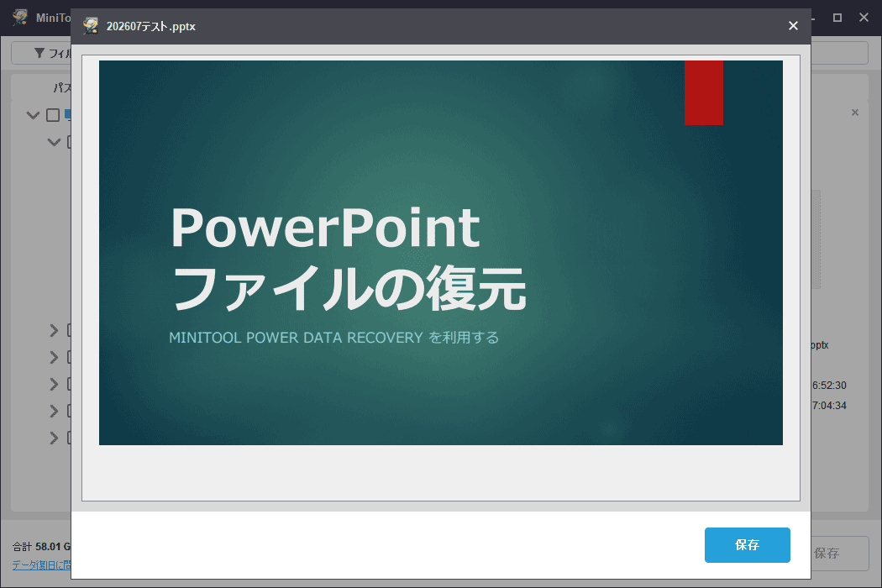
Task: Click the MiniTool app logo in title bar
Action: point(20,17)
